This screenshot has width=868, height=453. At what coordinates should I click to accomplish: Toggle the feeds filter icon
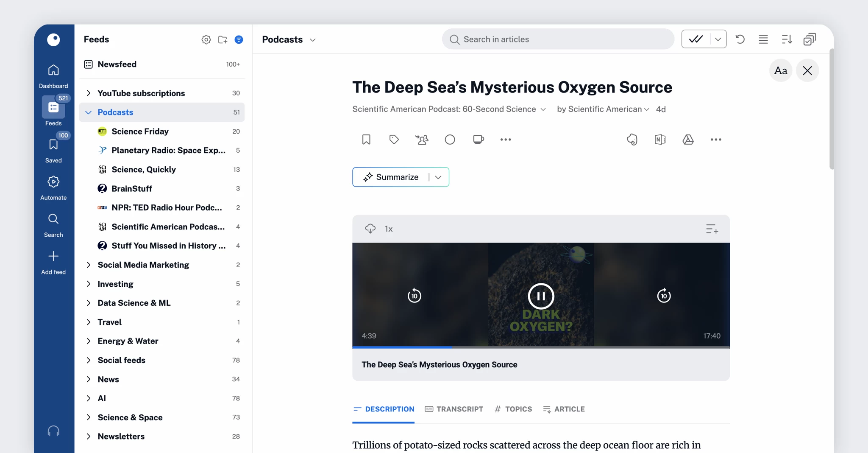(x=239, y=39)
